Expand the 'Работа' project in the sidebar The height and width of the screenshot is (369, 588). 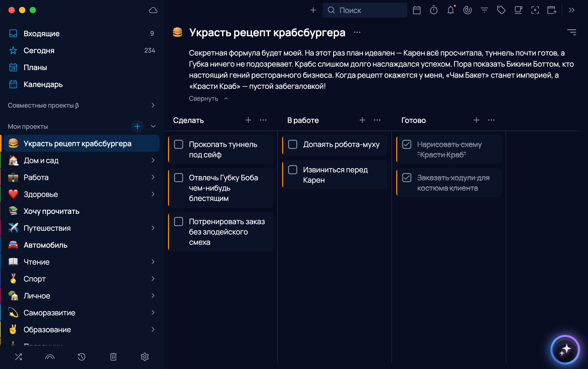(x=153, y=177)
